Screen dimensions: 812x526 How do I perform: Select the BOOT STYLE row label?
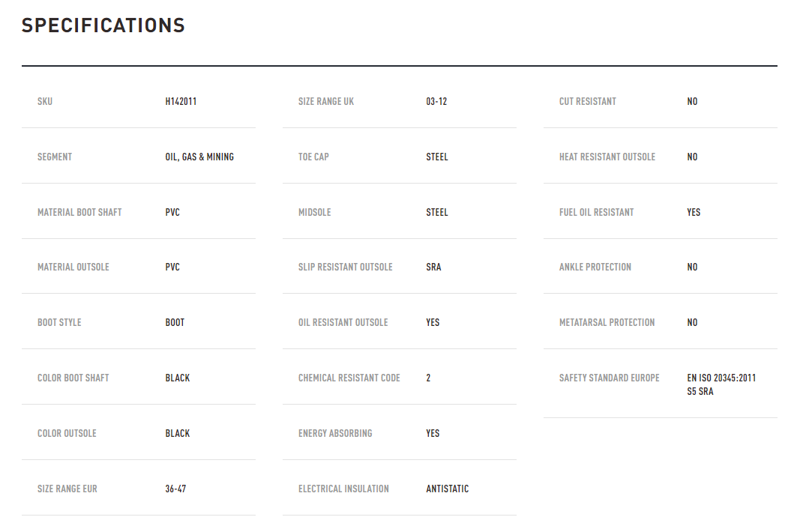59,322
